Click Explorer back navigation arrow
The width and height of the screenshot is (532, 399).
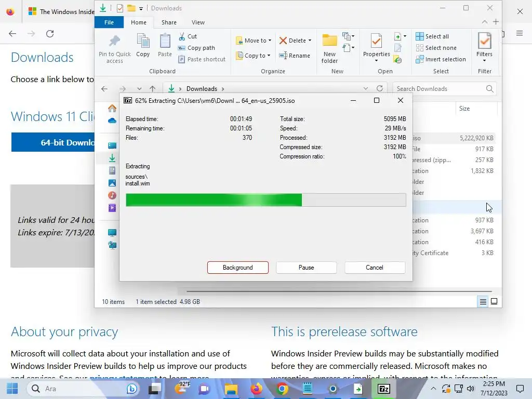(x=104, y=88)
